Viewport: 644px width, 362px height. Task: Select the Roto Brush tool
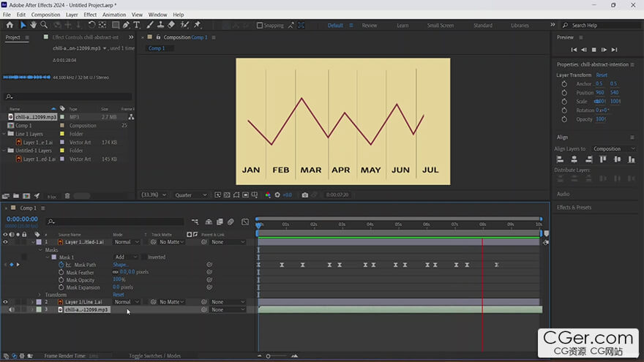tap(184, 25)
